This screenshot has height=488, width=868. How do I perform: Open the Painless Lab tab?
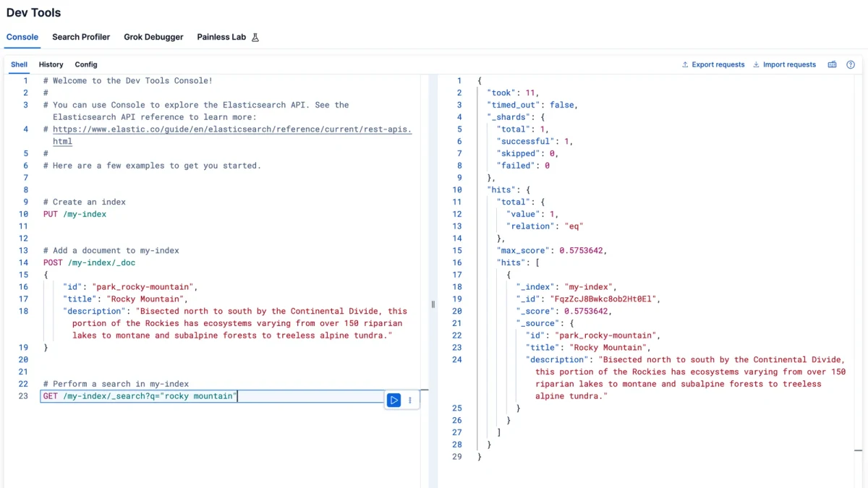click(221, 37)
